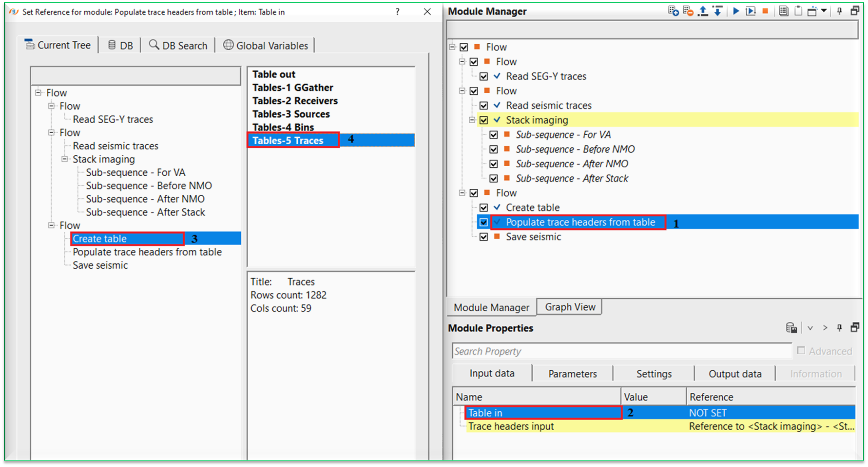Uncheck the Save seismic module checkbox
This screenshot has width=868, height=467.
click(483, 237)
